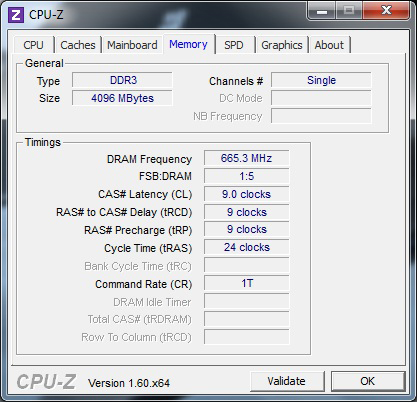Select the 1T Command Rate value

coord(247,283)
